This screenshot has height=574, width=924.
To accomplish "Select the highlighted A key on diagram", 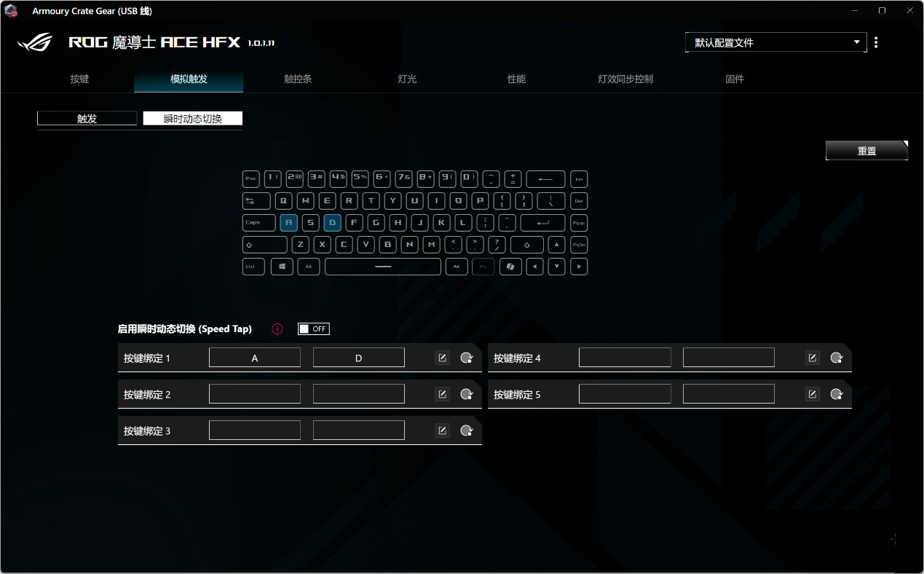I will (x=288, y=223).
